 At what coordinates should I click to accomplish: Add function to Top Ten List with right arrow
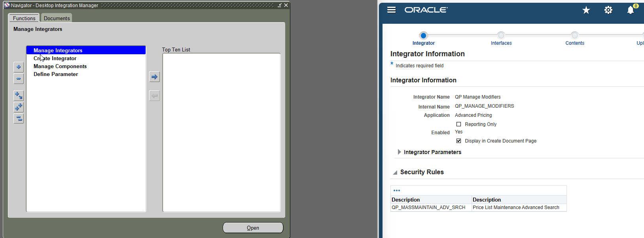155,77
